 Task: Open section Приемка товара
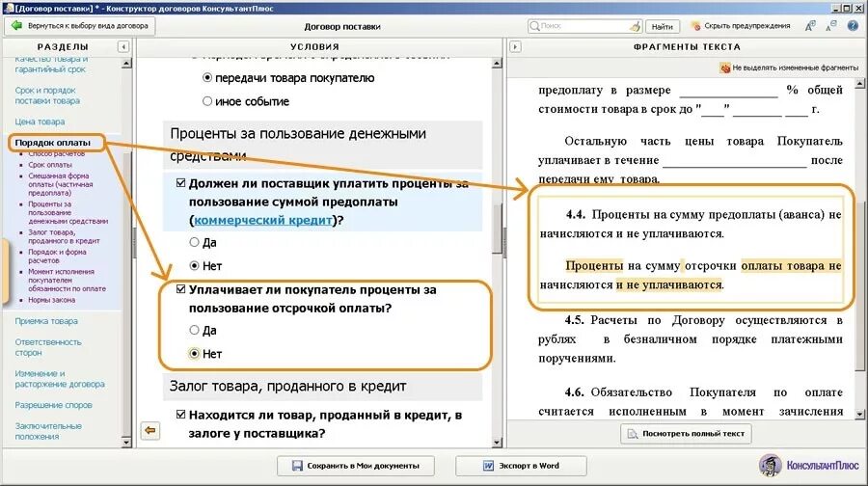tap(46, 321)
